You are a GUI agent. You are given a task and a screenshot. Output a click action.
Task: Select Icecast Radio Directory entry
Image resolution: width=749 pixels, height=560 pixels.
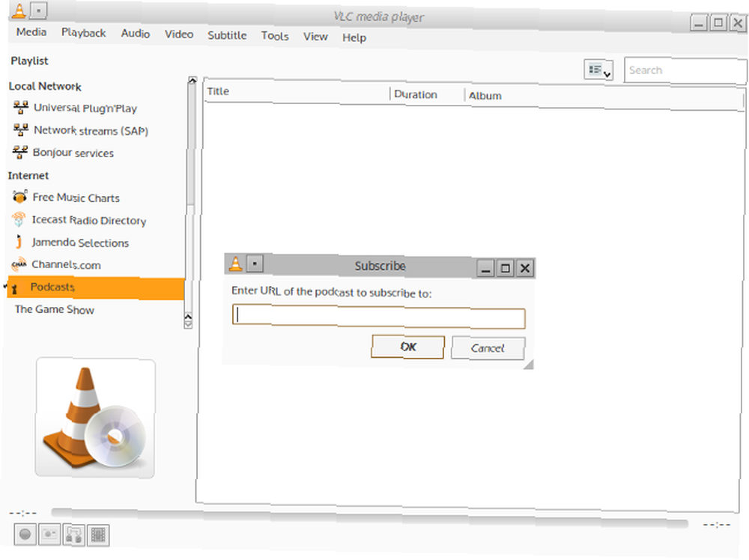click(x=89, y=220)
